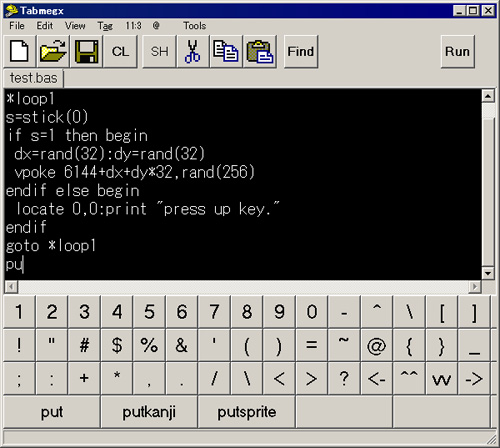Tap the '?' question mark key
The width and height of the screenshot is (500, 448).
[344, 379]
